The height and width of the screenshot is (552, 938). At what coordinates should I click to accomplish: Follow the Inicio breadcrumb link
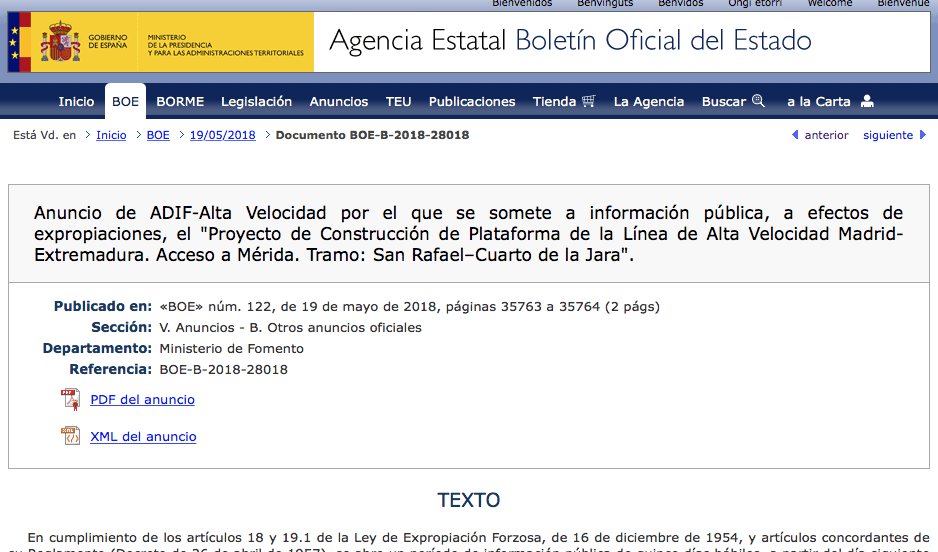click(111, 135)
